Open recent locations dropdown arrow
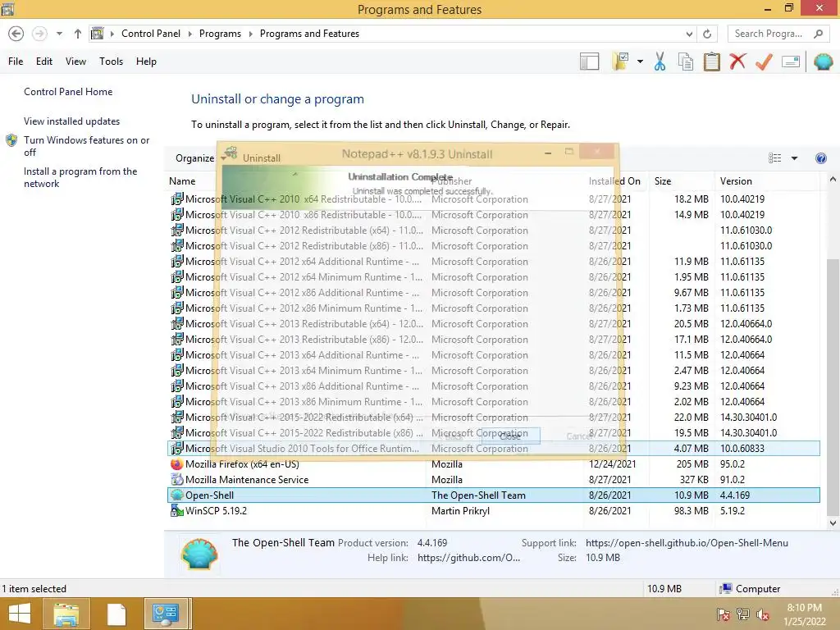Screen dimensions: 840x630 59,34
